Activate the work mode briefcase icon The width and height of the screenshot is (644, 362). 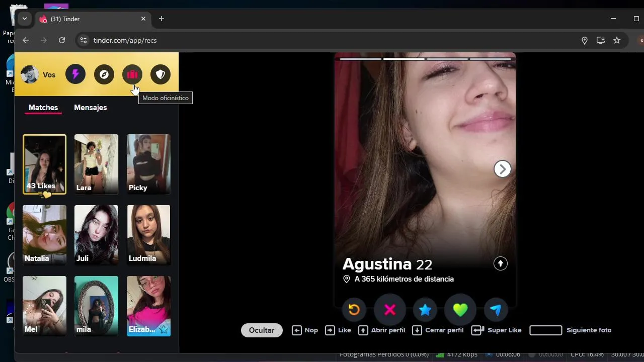pos(132,74)
